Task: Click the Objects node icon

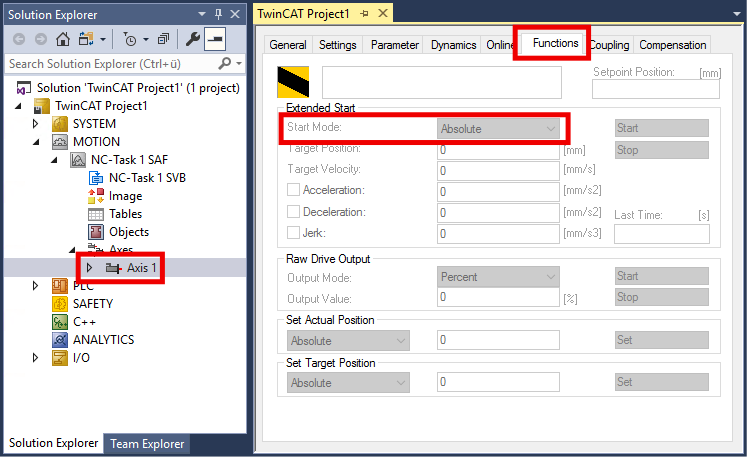Action: pyautogui.click(x=96, y=232)
